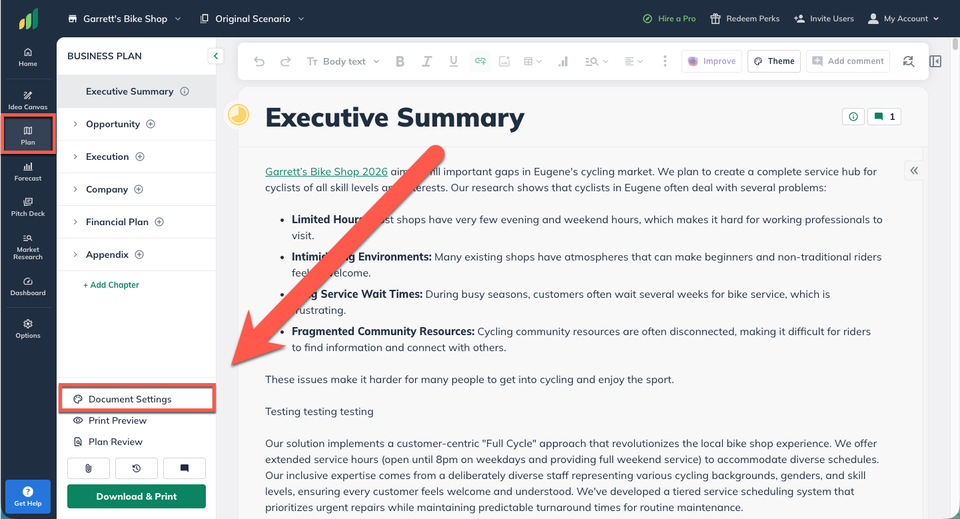Open Idea Canvas in the sidebar
Screen dimensions: 960x519
coord(28,100)
